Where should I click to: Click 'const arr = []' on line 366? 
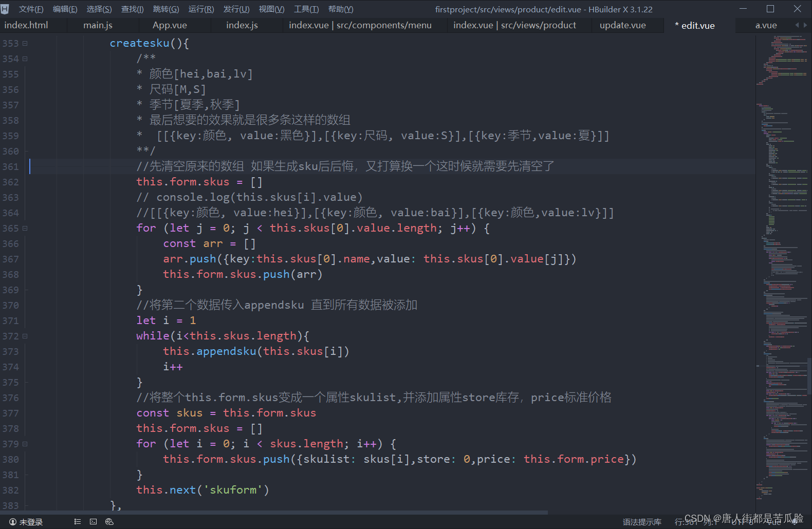pyautogui.click(x=209, y=243)
